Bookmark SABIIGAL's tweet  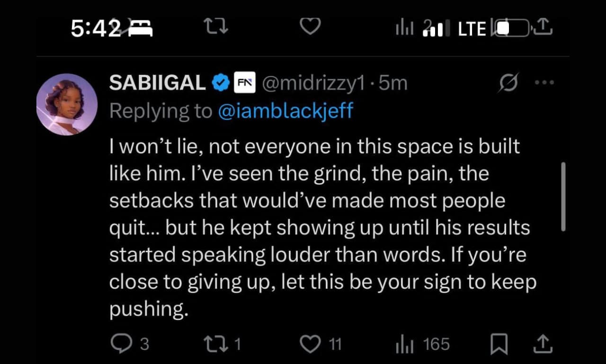499,345
